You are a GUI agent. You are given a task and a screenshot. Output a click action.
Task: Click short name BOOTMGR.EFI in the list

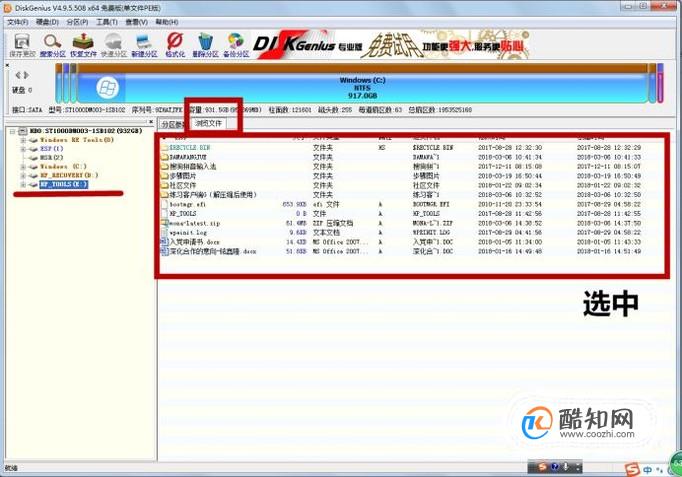(x=432, y=204)
